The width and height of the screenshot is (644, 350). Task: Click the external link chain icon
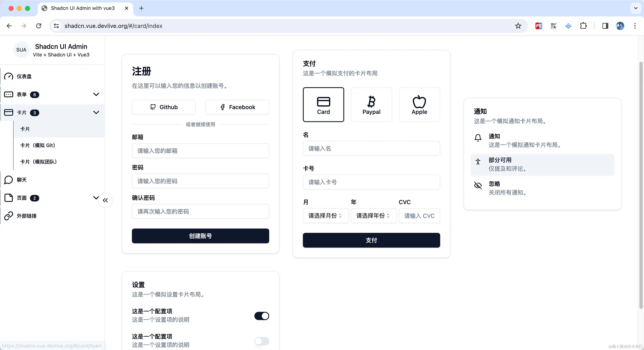point(9,216)
